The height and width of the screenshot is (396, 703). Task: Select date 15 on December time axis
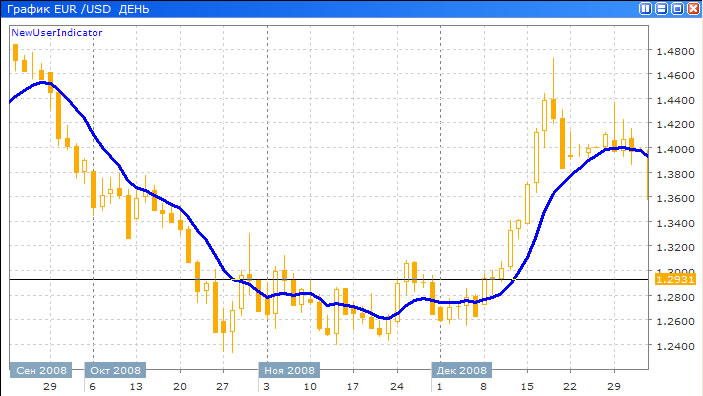click(x=527, y=387)
